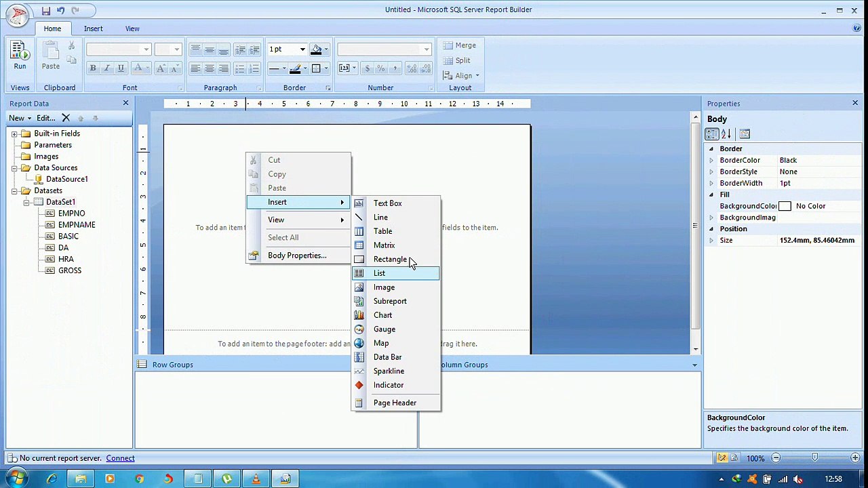Open the number format combo box
The height and width of the screenshot is (488, 868).
click(384, 49)
